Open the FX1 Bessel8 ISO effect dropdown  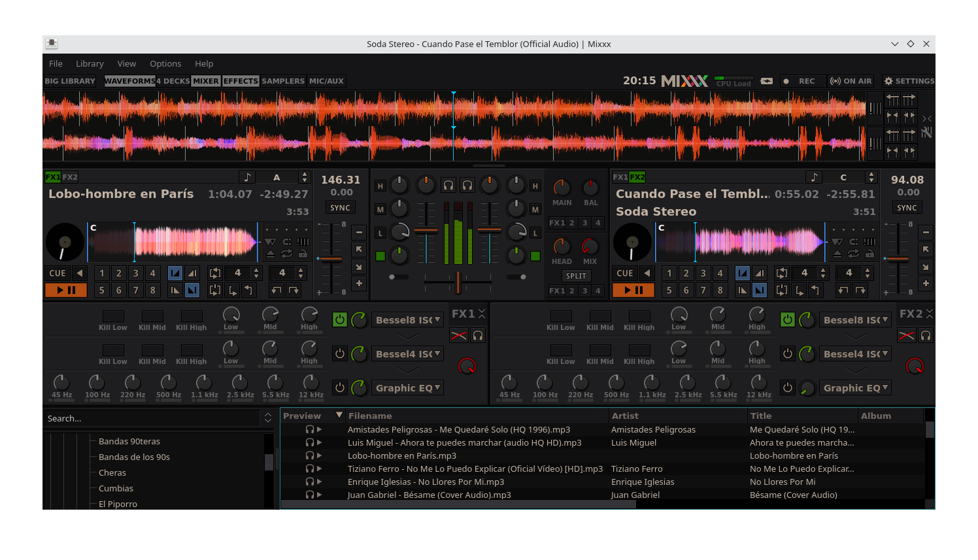point(407,320)
